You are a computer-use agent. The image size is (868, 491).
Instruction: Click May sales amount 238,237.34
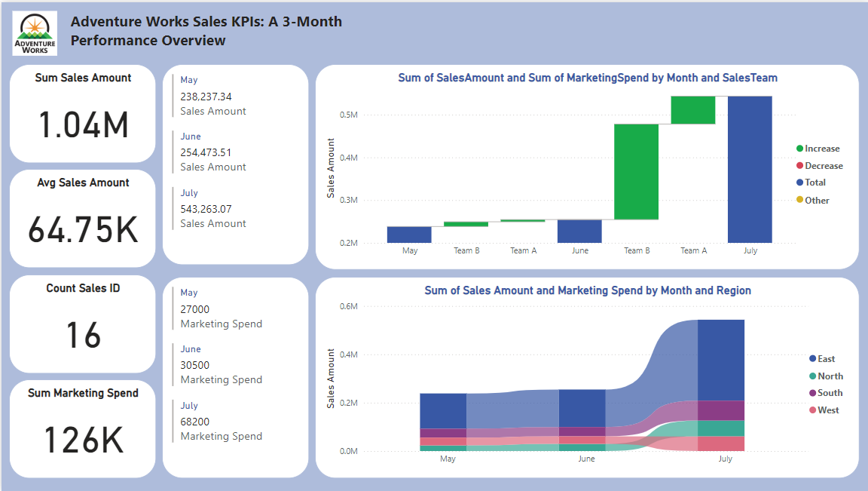[206, 97]
